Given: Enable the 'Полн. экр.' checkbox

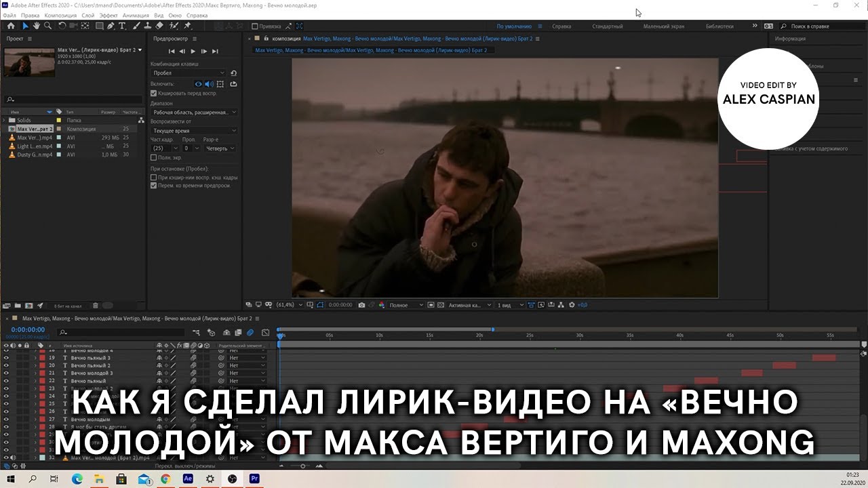Looking at the screenshot, I should [x=153, y=157].
